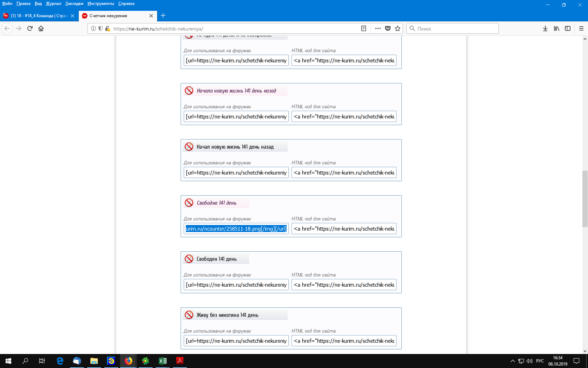Viewport: 588px width, 368px height.
Task: Click the highlighted forum code for Свободна
Action: [236, 229]
